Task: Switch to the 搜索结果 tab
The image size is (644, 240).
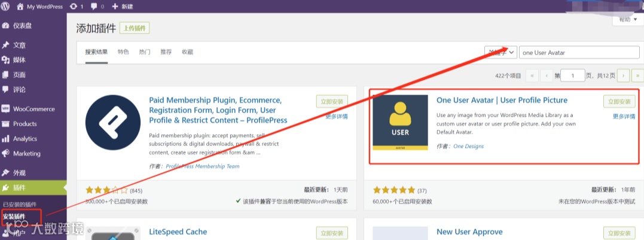Action: pos(96,52)
